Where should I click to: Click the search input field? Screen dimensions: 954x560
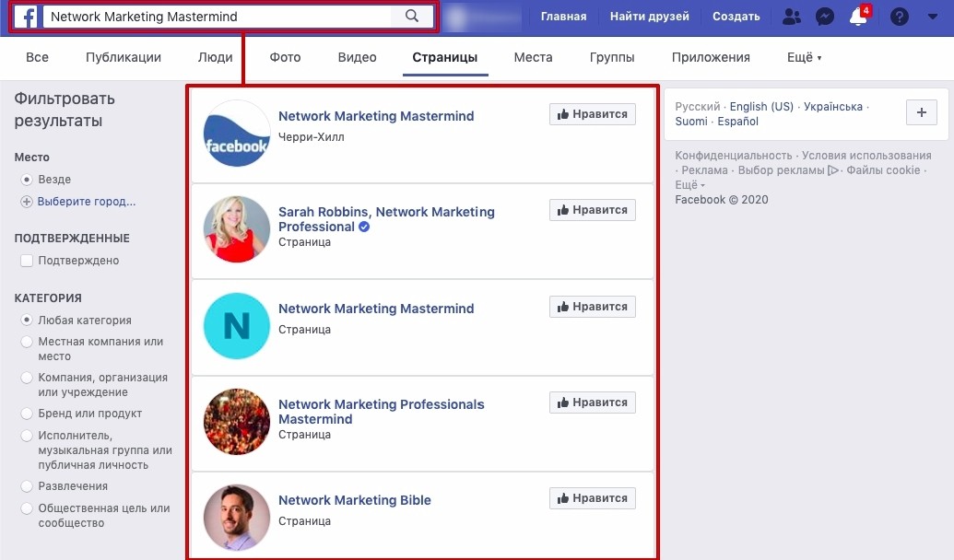coord(217,17)
